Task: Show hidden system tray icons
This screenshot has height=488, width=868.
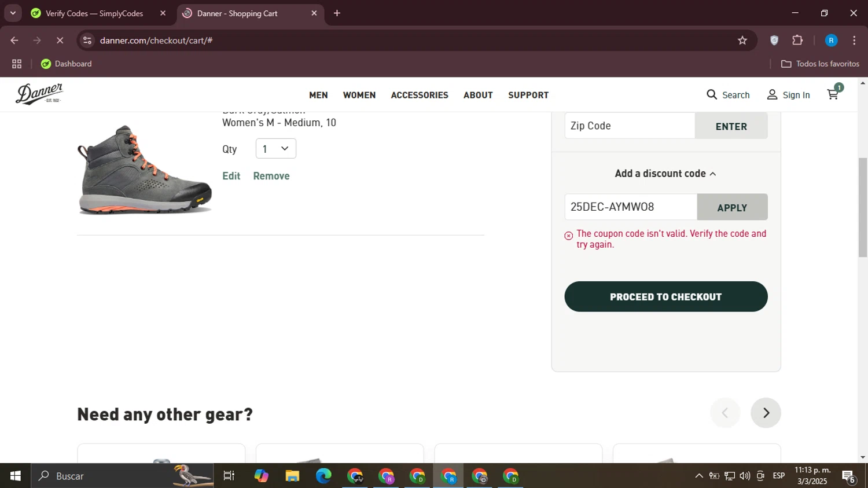Action: pos(699,476)
